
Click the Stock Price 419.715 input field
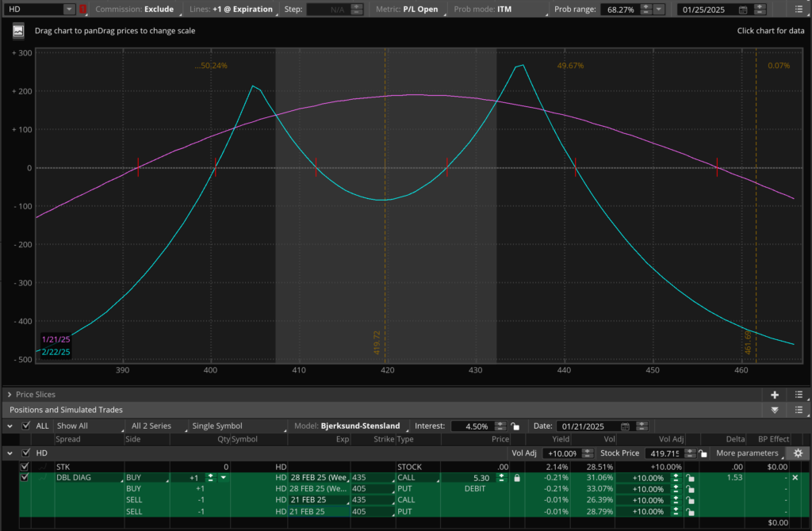coord(665,453)
